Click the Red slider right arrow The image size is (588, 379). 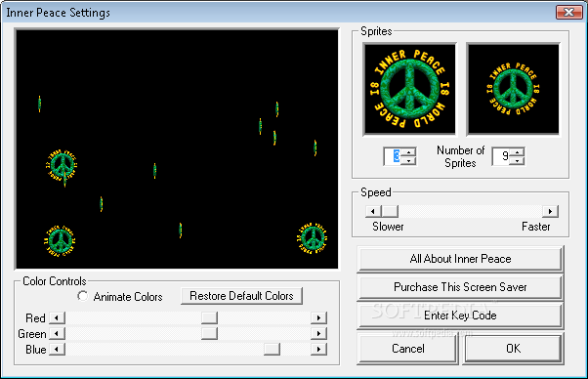point(318,317)
